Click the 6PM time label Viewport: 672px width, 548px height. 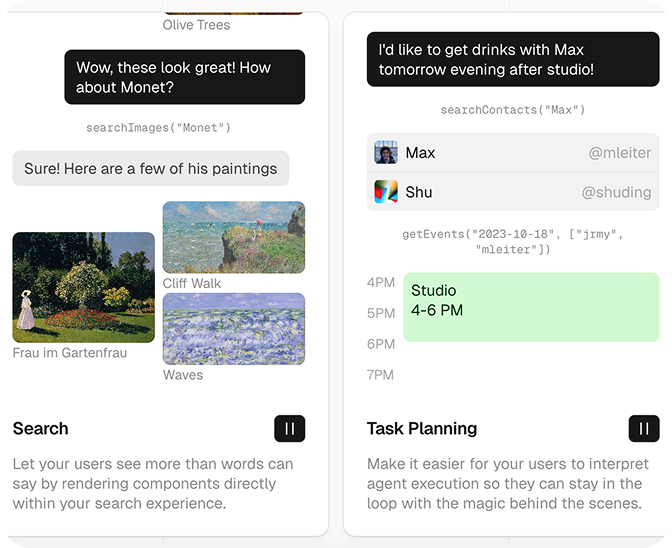click(381, 344)
